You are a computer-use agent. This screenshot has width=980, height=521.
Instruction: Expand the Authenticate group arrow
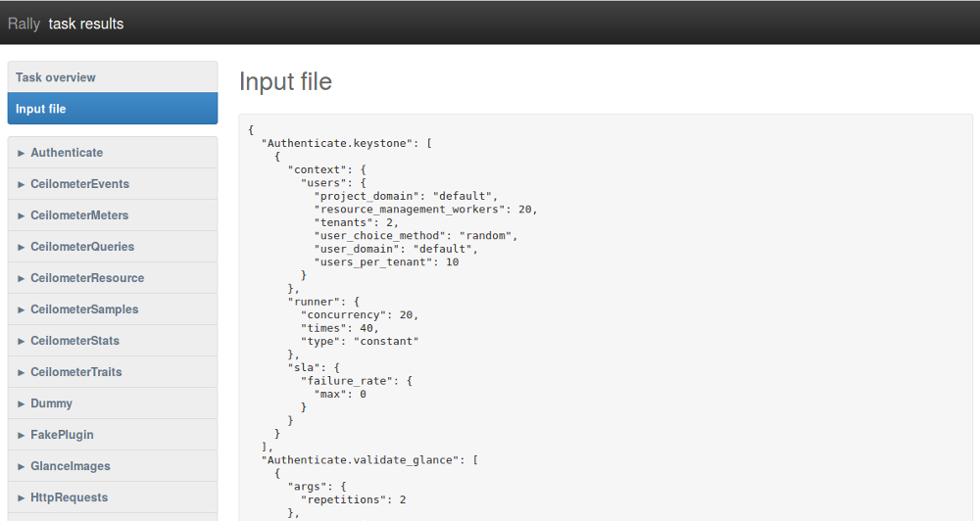(22, 154)
